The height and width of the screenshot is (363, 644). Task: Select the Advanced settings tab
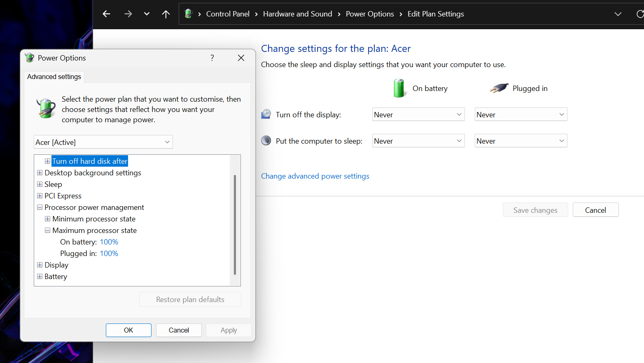click(x=54, y=77)
